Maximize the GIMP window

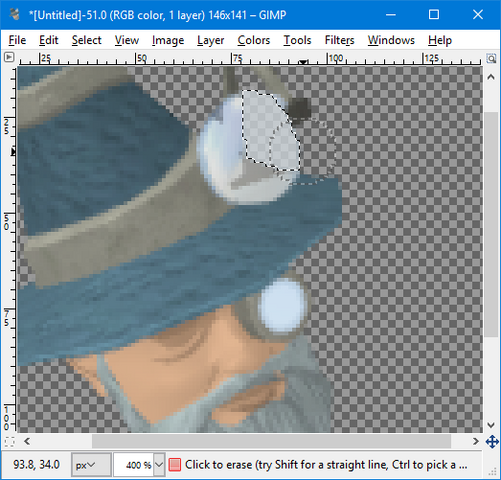click(434, 15)
